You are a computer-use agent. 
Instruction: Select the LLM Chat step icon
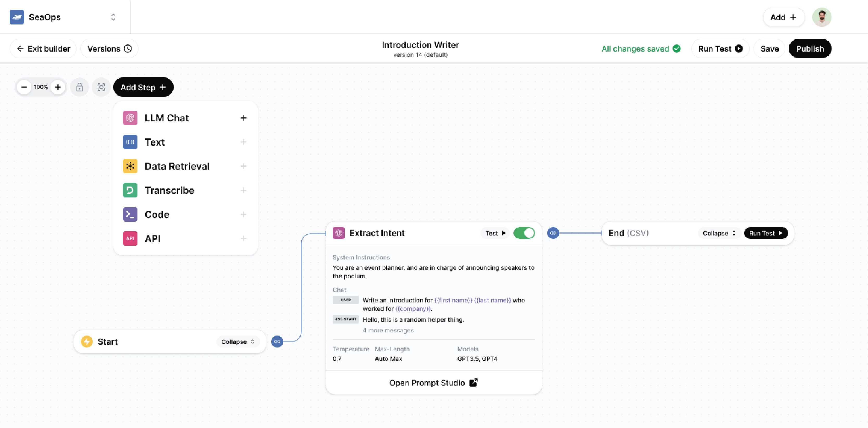pos(130,118)
